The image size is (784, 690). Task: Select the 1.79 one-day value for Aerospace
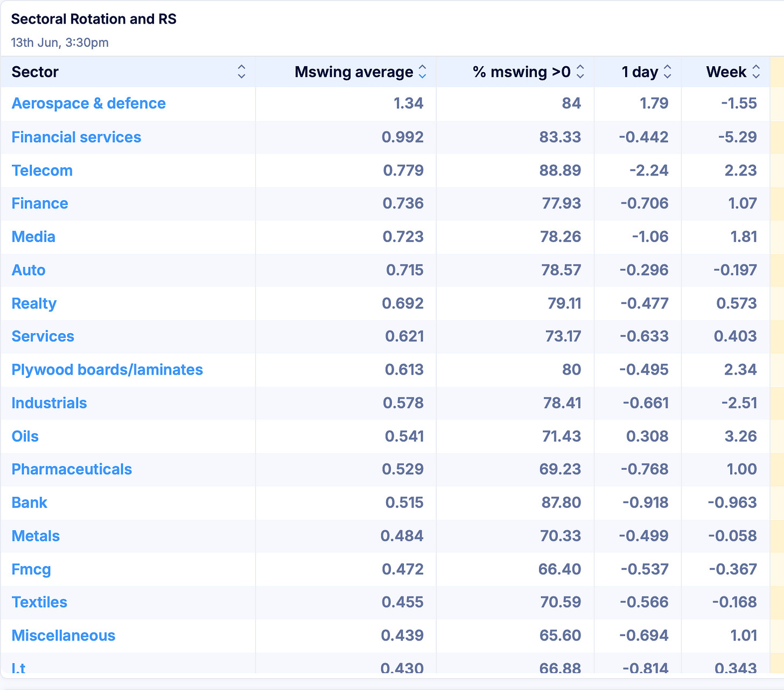(x=654, y=103)
